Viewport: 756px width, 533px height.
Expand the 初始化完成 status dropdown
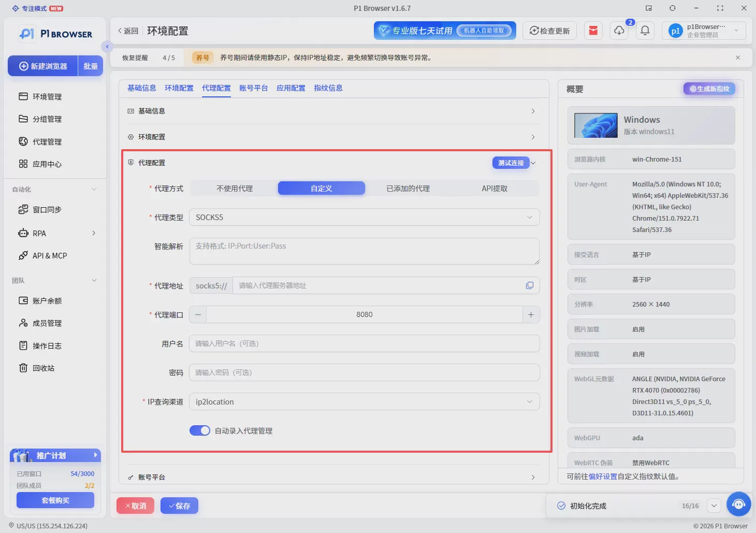pos(714,506)
